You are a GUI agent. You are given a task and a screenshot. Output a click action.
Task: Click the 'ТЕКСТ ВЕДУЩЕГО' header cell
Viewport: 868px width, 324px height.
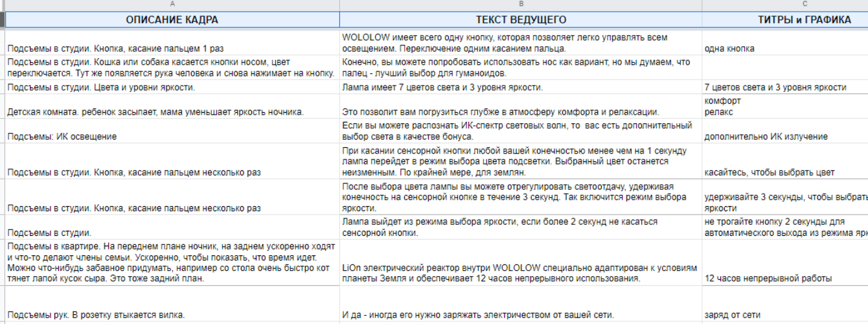521,20
